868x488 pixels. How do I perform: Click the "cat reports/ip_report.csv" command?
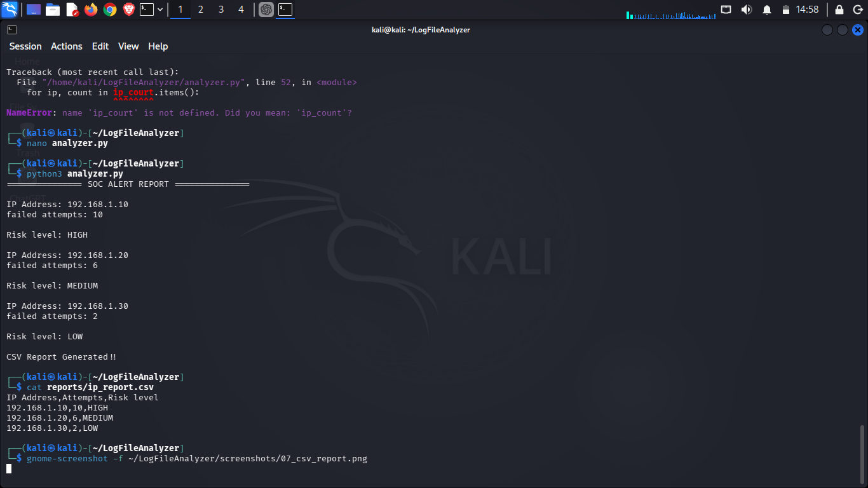pyautogui.click(x=90, y=388)
